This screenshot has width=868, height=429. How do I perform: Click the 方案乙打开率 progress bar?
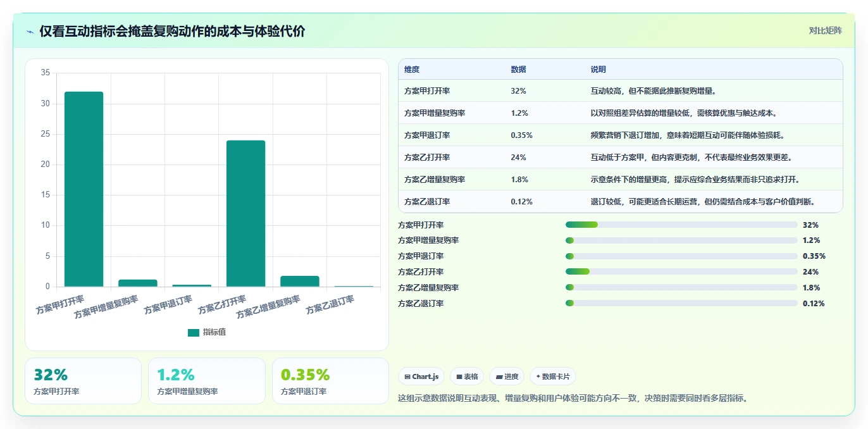(x=681, y=271)
